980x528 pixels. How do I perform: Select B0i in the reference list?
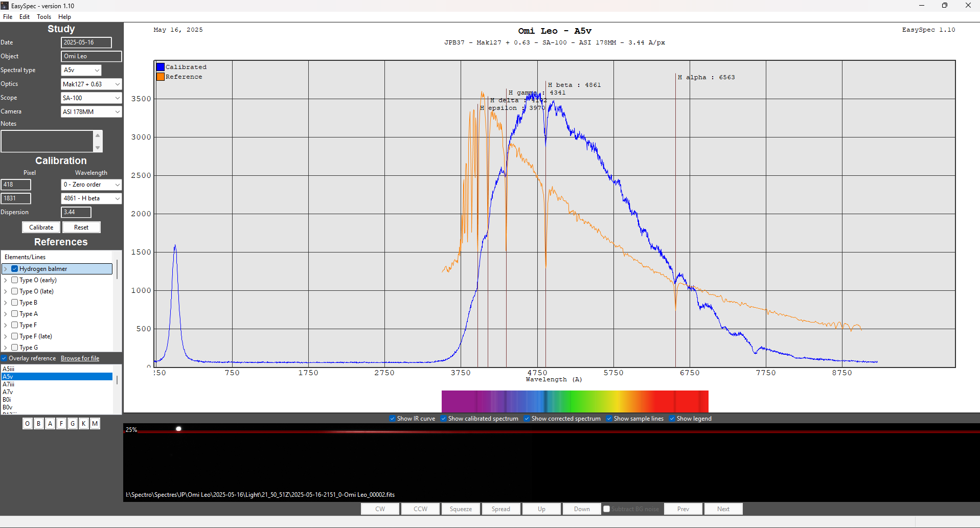pos(57,400)
